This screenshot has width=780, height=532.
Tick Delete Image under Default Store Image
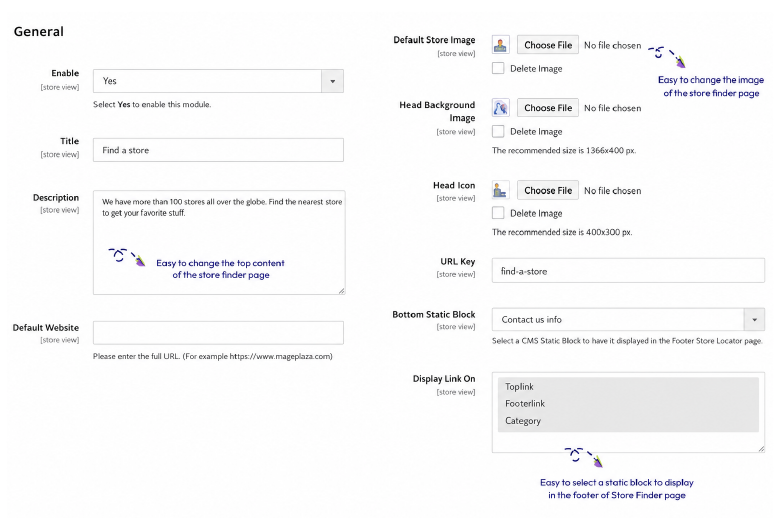(498, 68)
